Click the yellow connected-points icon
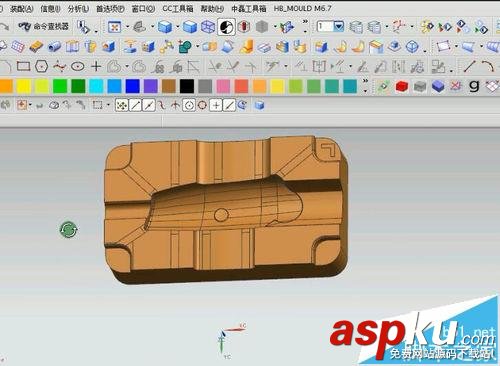500x366 pixels. click(166, 47)
